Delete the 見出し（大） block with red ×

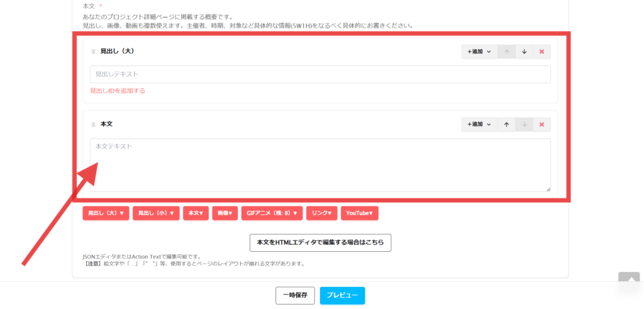[541, 52]
